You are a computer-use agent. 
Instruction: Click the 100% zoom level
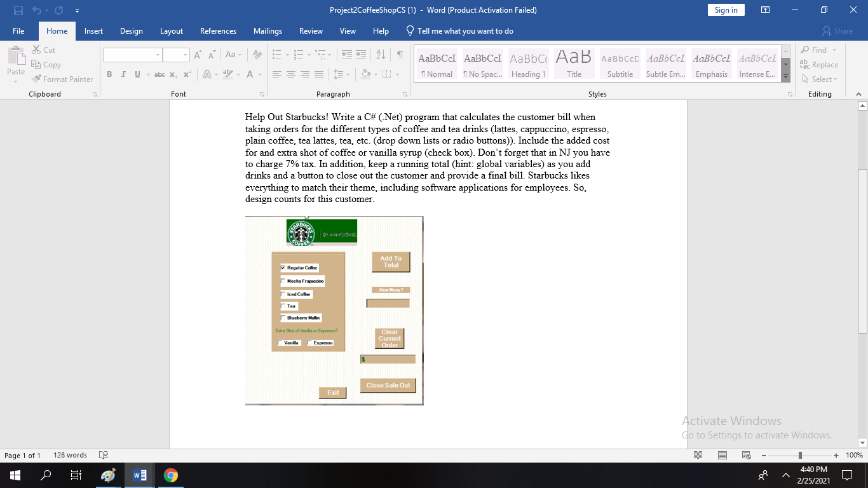pos(854,455)
